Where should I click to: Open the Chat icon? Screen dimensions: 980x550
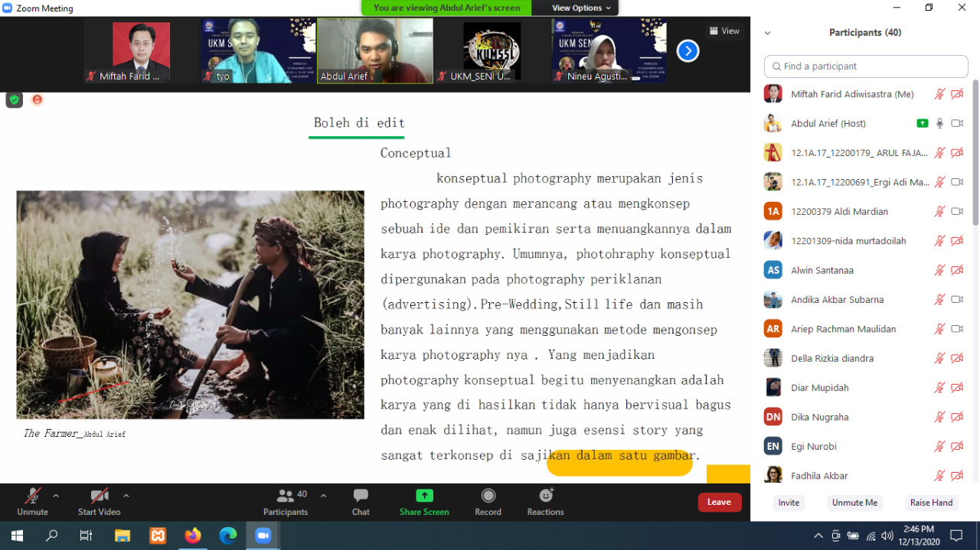coord(361,496)
